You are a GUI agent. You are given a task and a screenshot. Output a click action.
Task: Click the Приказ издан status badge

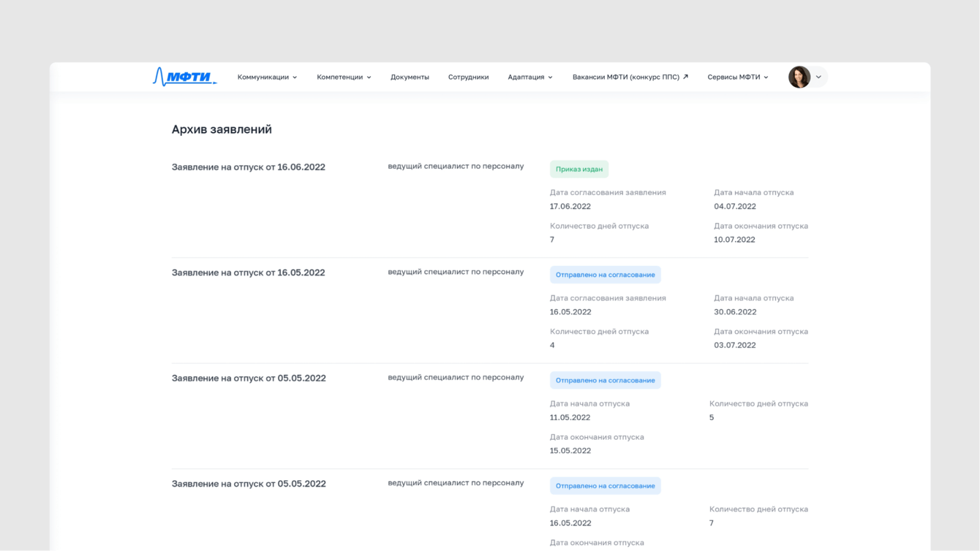click(578, 170)
